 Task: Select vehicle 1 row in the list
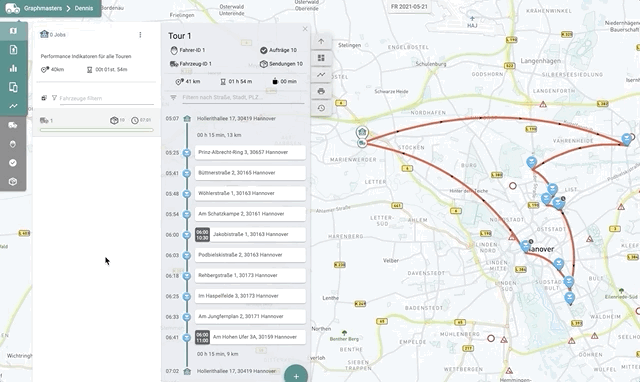(x=96, y=122)
